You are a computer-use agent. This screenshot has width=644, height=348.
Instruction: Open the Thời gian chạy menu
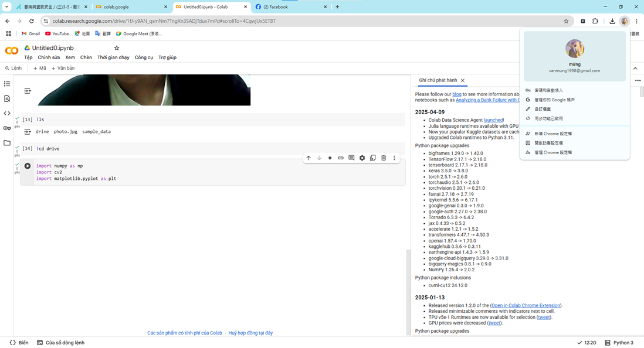coord(113,57)
